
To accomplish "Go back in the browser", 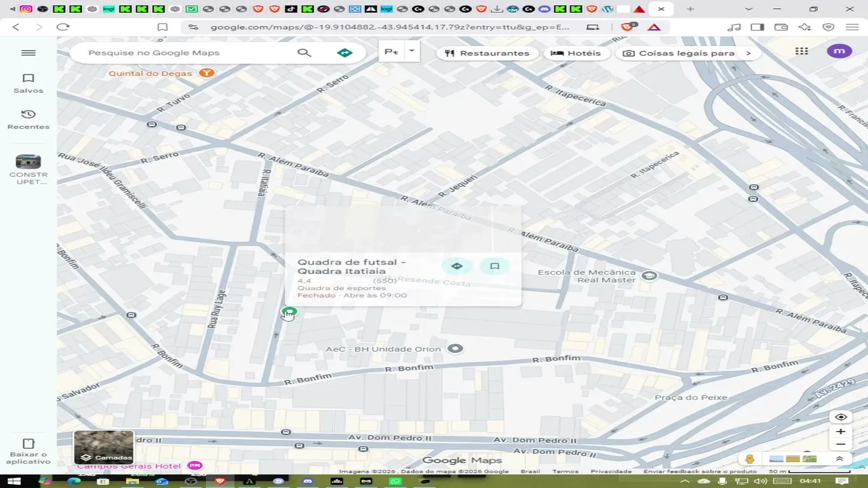I will (16, 27).
